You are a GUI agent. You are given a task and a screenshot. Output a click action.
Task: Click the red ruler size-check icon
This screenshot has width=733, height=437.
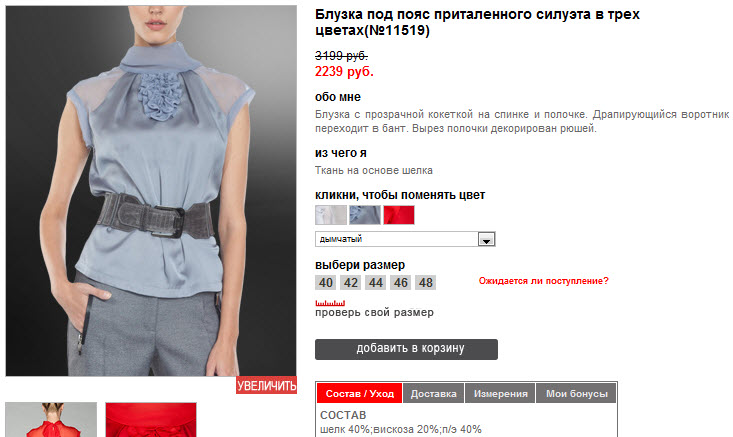(330, 303)
